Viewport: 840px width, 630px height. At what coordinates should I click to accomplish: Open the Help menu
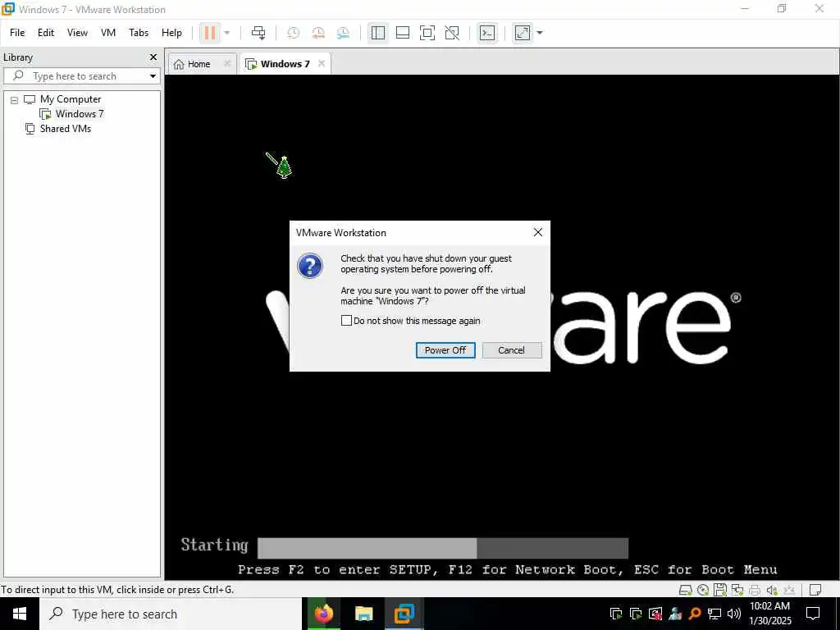click(x=172, y=33)
